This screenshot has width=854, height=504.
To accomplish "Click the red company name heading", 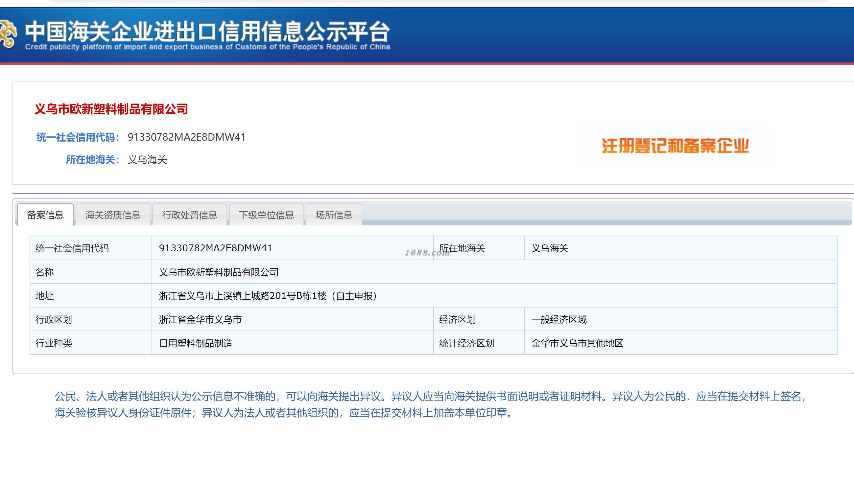I will [111, 109].
